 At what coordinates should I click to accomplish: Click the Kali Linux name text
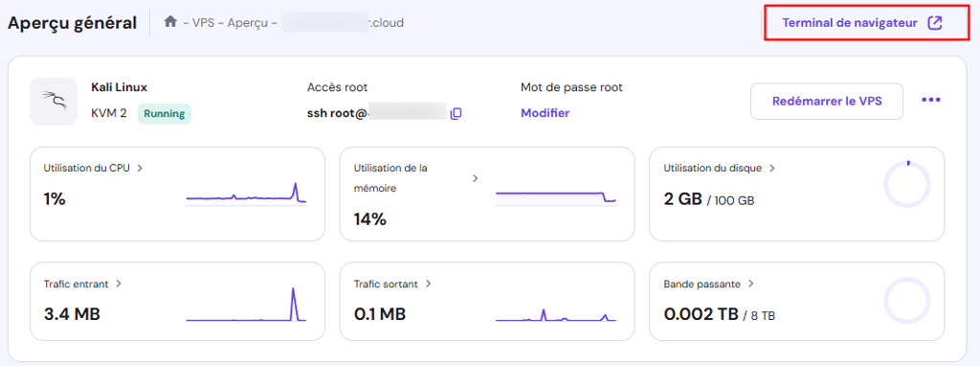[x=120, y=87]
